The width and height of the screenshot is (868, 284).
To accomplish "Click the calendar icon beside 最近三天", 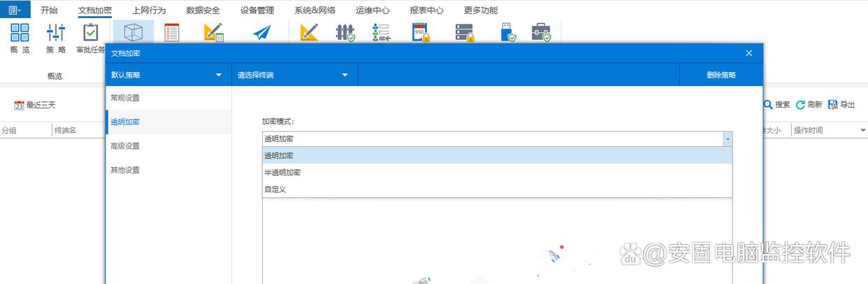I will (x=19, y=105).
